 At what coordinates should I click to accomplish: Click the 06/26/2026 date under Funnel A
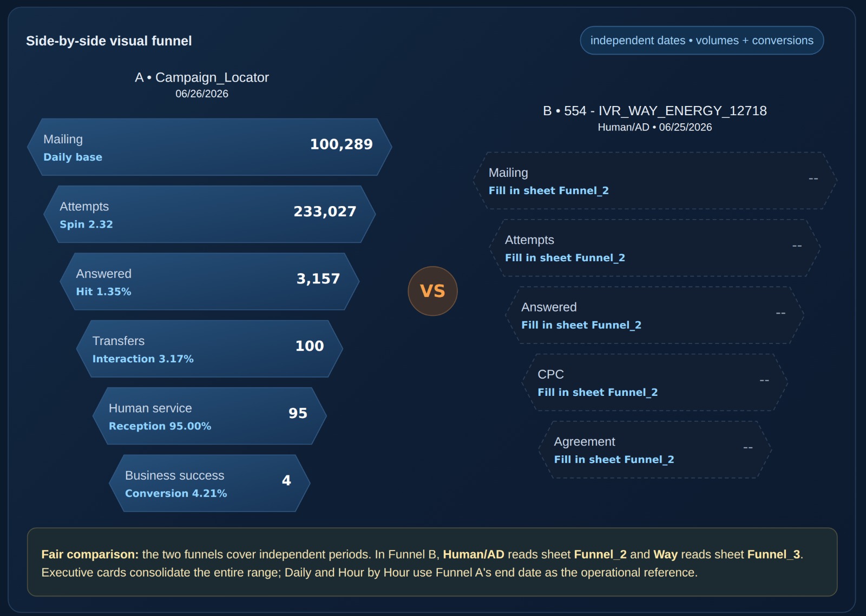(x=202, y=94)
